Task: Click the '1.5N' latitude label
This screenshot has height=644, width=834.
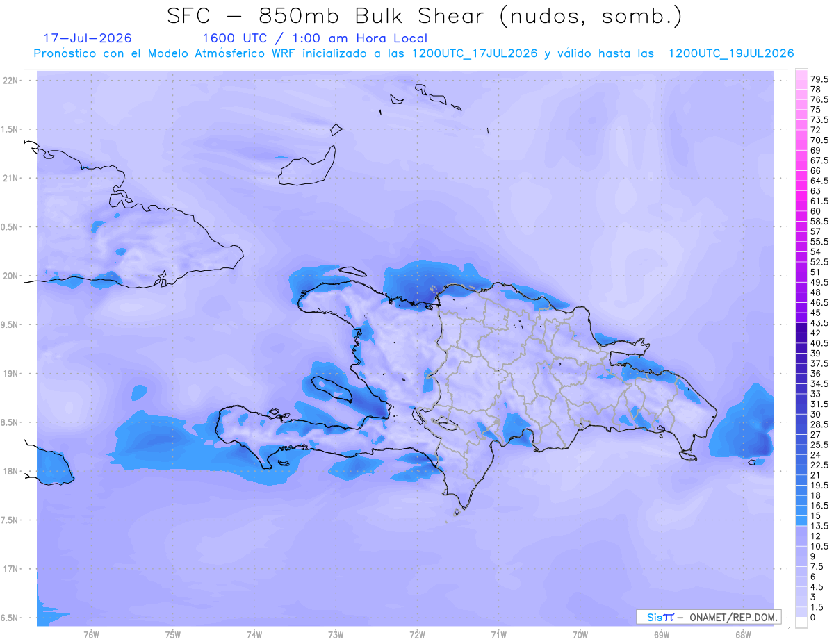Action: [10, 129]
